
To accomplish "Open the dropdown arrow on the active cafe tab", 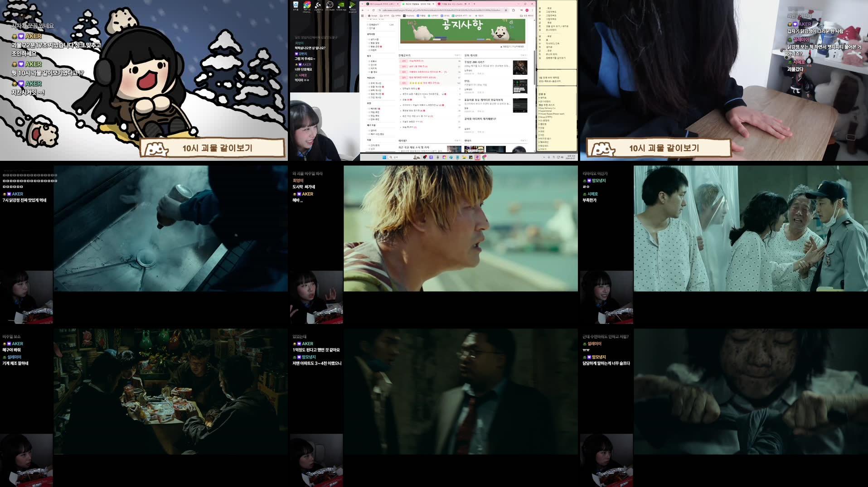I will 433,4.
